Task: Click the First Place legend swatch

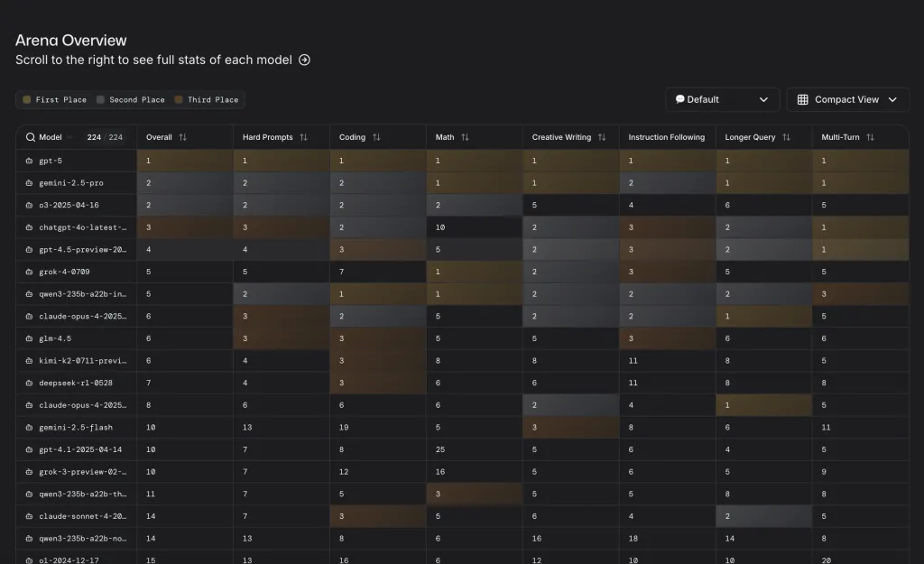Action: tap(27, 100)
